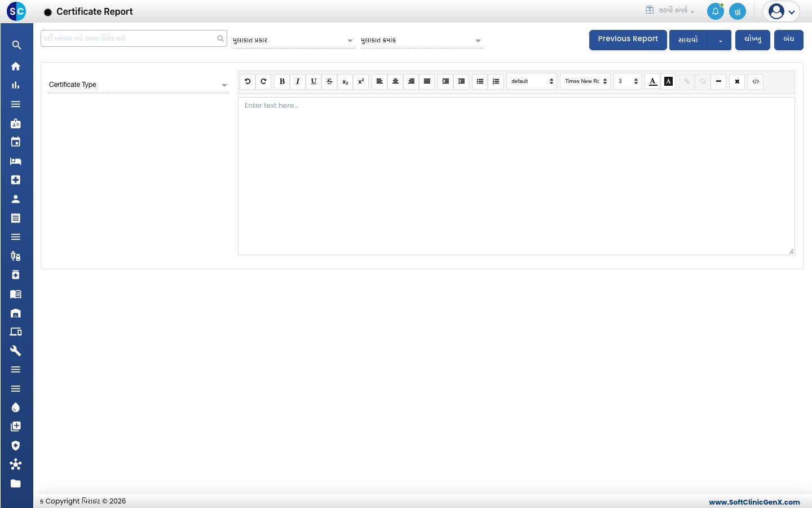The image size is (812, 508).
Task: Click the ચોખ્ખુ clear button
Action: click(753, 40)
